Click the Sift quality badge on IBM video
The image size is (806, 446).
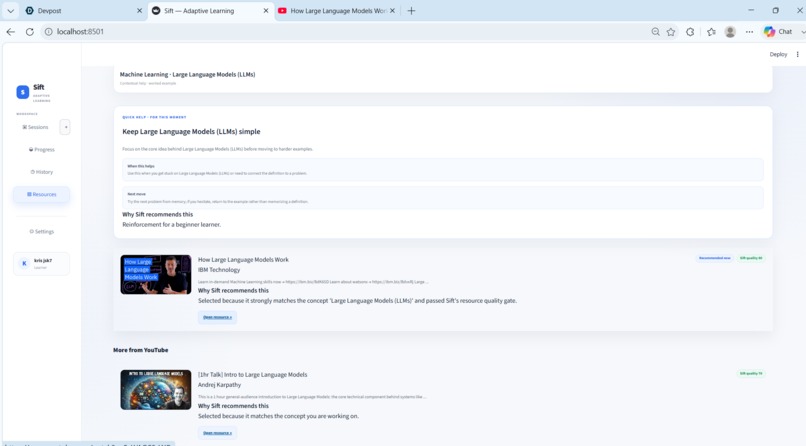[751, 258]
